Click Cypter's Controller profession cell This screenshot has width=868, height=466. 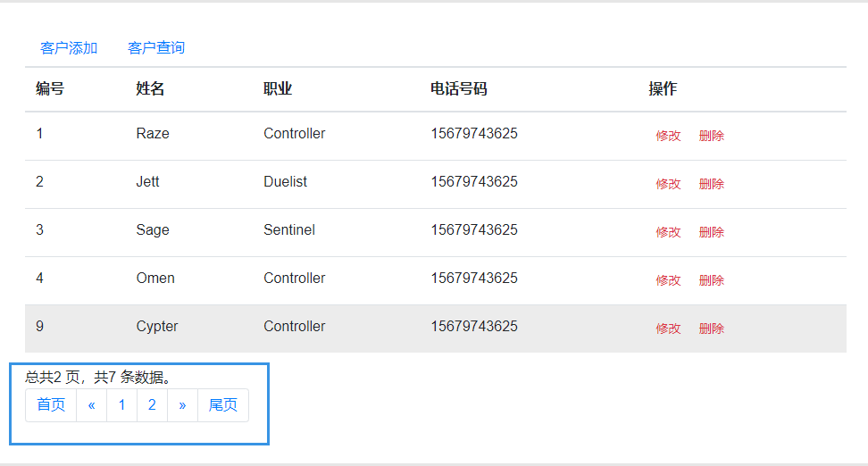coord(295,326)
